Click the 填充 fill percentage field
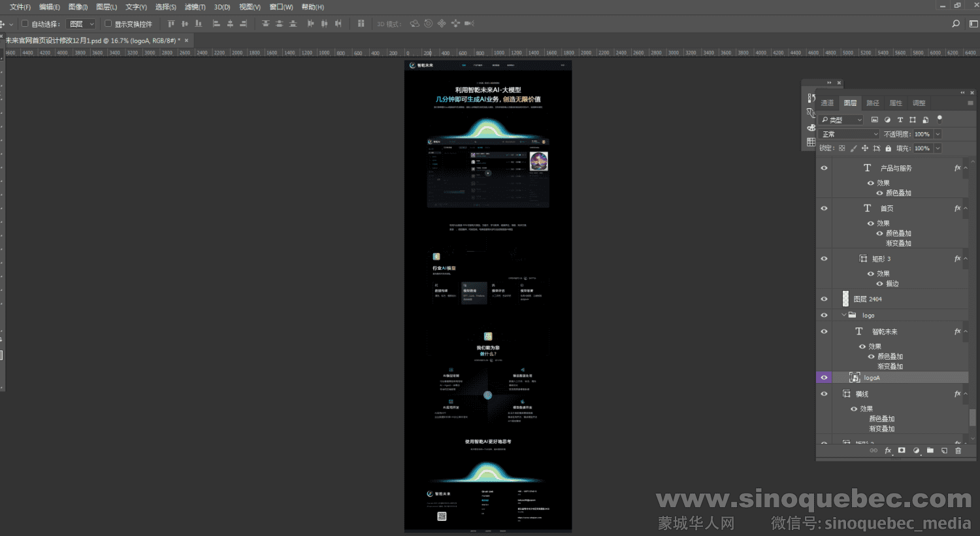 coord(922,148)
